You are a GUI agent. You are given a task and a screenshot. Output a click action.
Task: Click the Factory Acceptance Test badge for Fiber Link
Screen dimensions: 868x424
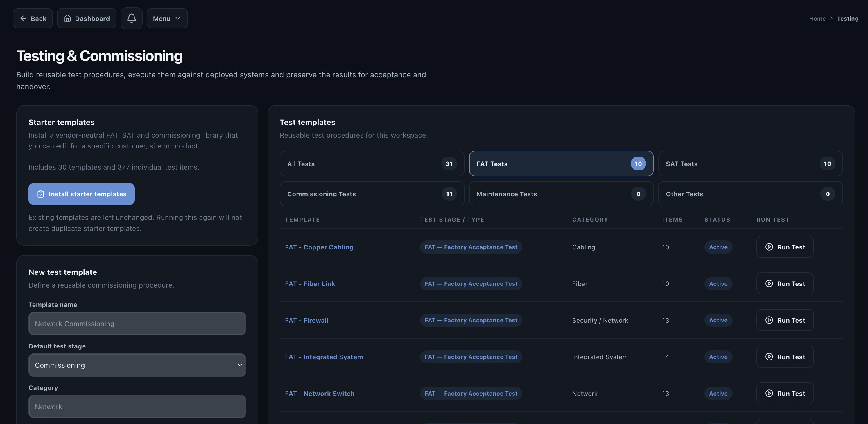[471, 283]
